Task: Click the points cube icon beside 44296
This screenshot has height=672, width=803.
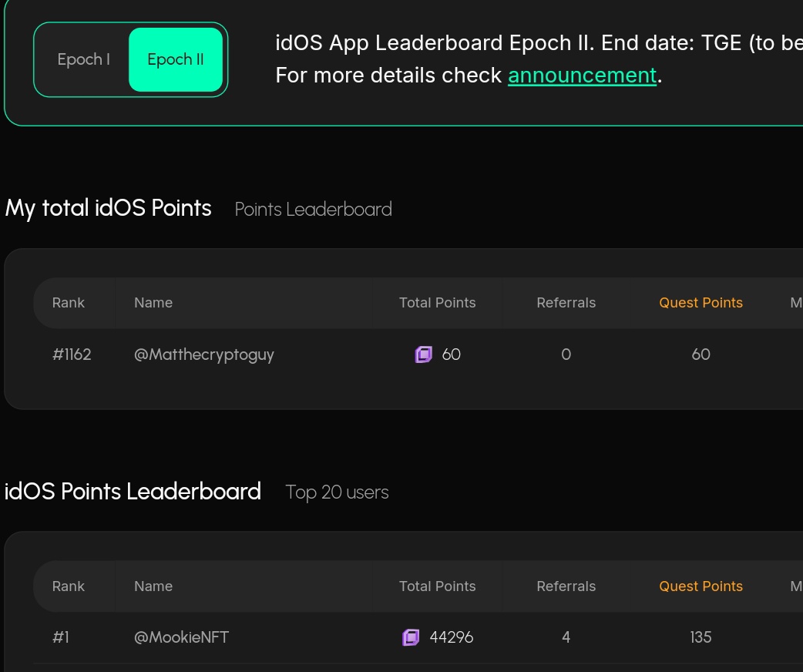Action: 411,637
